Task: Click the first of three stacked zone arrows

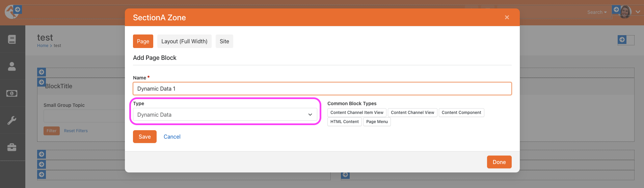Action: [x=42, y=154]
